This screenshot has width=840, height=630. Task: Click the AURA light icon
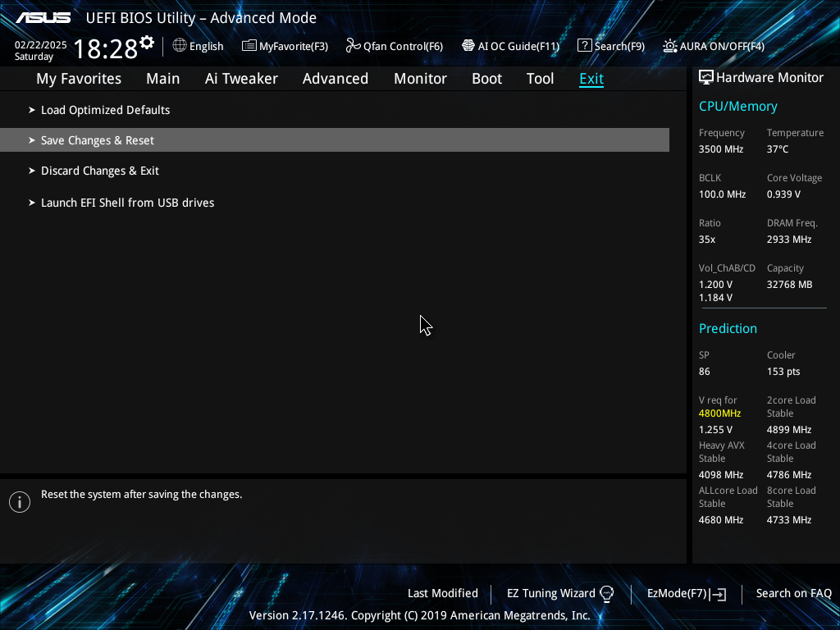coord(669,46)
